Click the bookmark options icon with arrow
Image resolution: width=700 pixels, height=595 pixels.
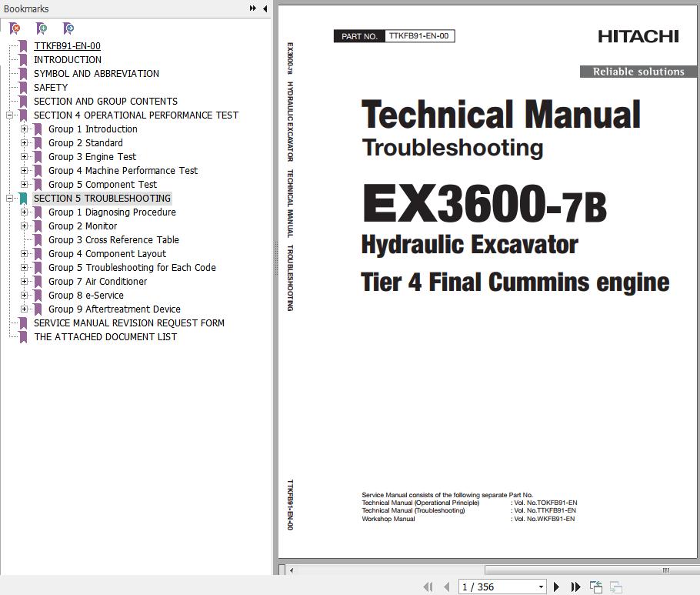click(68, 28)
